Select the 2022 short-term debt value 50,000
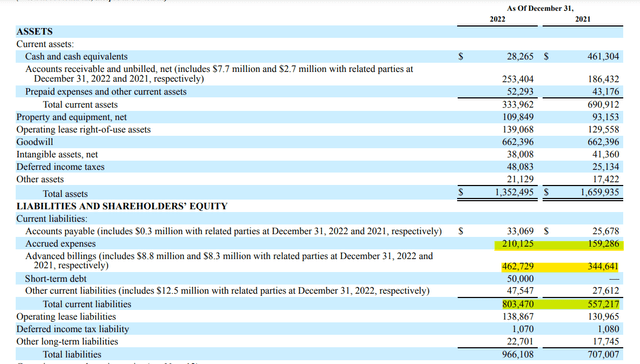The height and width of the screenshot is (364, 640). 520,279
